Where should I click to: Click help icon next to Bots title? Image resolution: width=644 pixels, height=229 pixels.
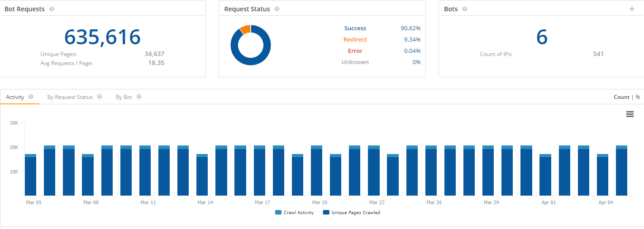point(465,9)
